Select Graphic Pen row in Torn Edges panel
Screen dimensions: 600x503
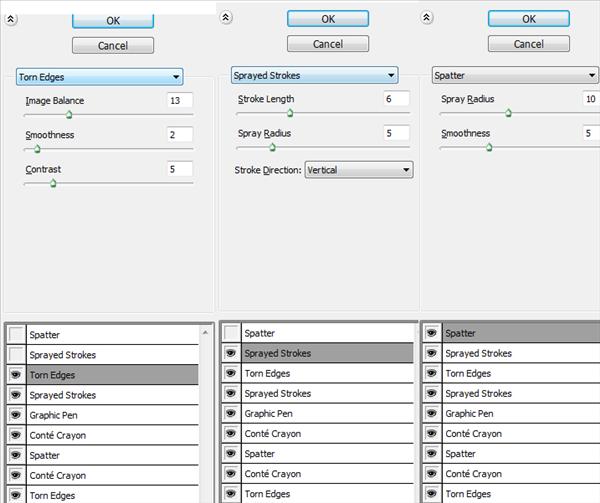112,415
